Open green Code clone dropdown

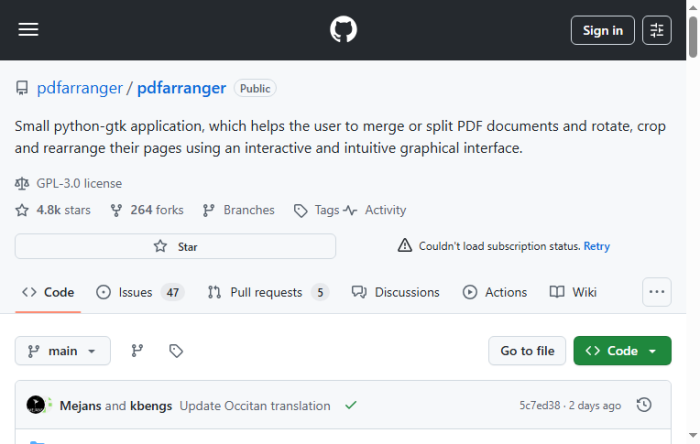tap(622, 351)
